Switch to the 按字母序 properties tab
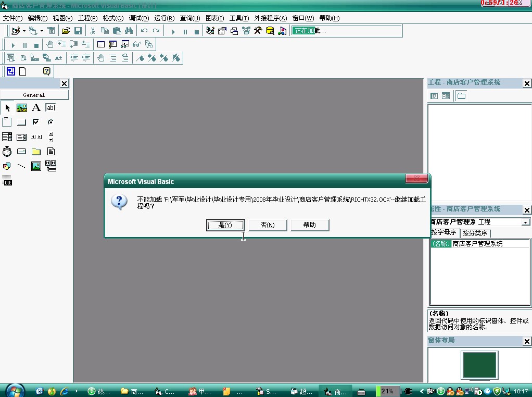Screen dimensions: 532x397 pos(444,233)
